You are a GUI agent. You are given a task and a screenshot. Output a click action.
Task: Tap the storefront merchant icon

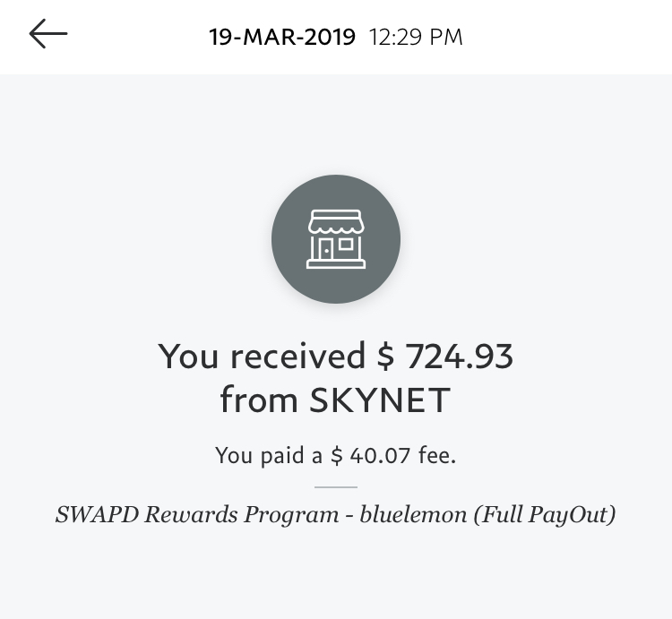pyautogui.click(x=336, y=239)
